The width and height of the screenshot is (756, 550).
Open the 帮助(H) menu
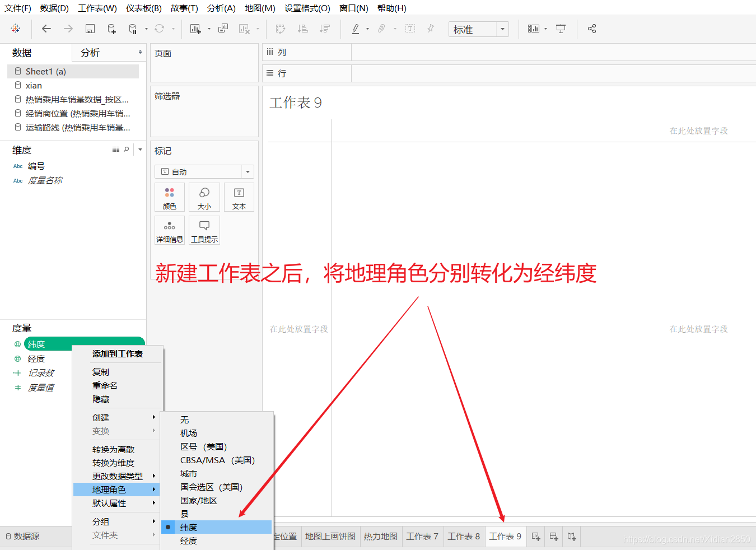pyautogui.click(x=392, y=8)
